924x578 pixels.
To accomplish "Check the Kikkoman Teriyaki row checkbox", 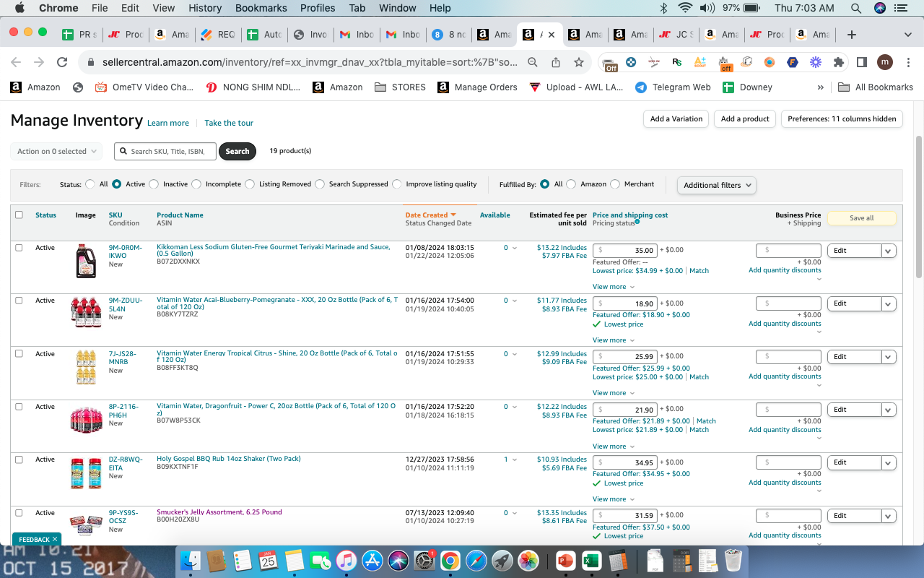I will (x=19, y=247).
